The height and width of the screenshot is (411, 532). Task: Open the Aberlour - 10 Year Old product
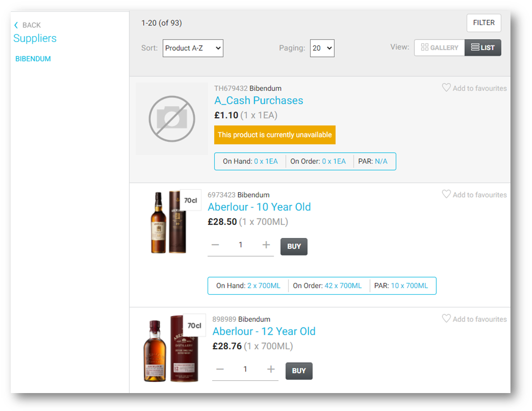tap(259, 207)
